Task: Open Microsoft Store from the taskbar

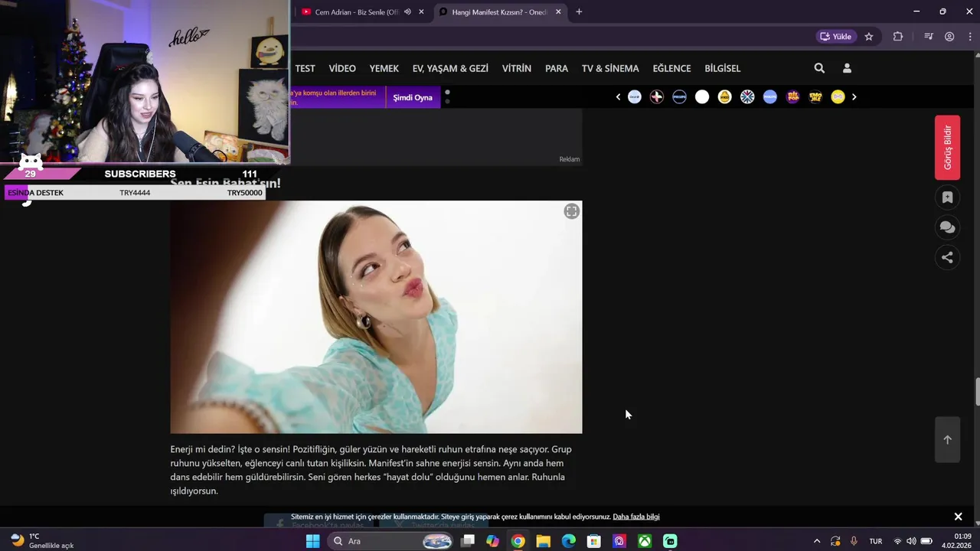Action: [593, 541]
